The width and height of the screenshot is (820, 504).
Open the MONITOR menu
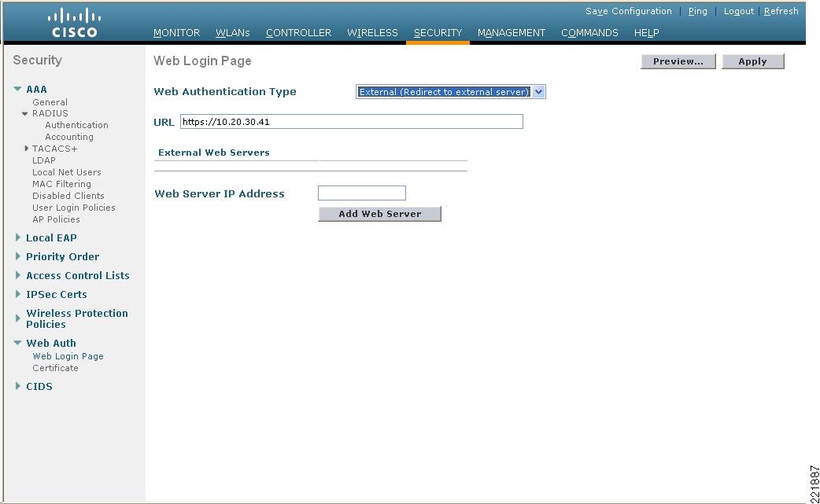pyautogui.click(x=176, y=33)
